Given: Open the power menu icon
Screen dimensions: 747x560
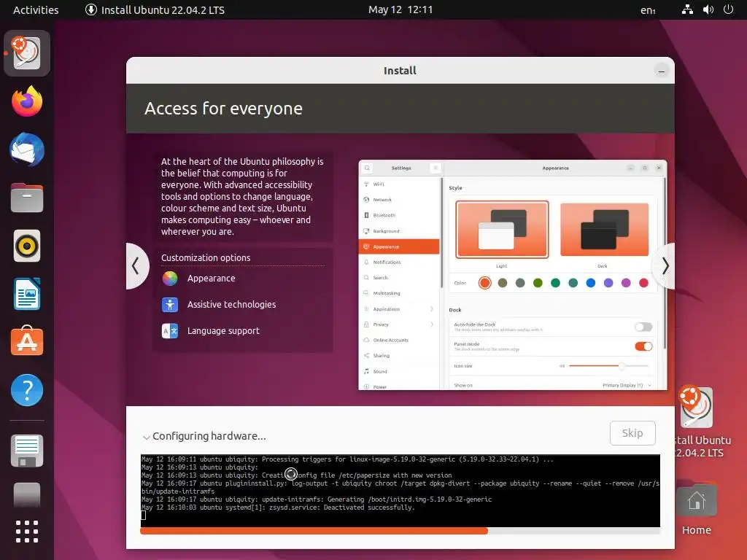Looking at the screenshot, I should 729,9.
